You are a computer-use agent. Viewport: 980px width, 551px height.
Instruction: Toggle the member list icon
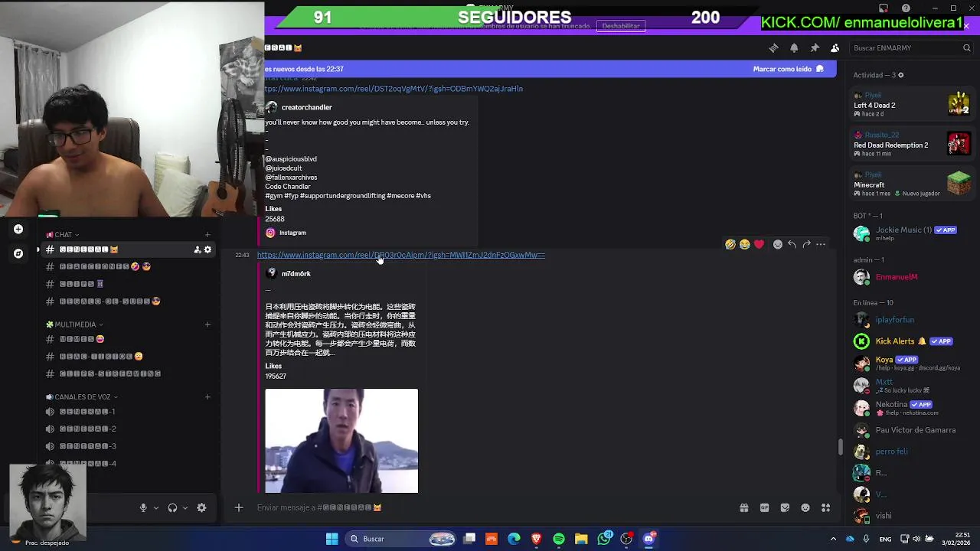pyautogui.click(x=835, y=47)
